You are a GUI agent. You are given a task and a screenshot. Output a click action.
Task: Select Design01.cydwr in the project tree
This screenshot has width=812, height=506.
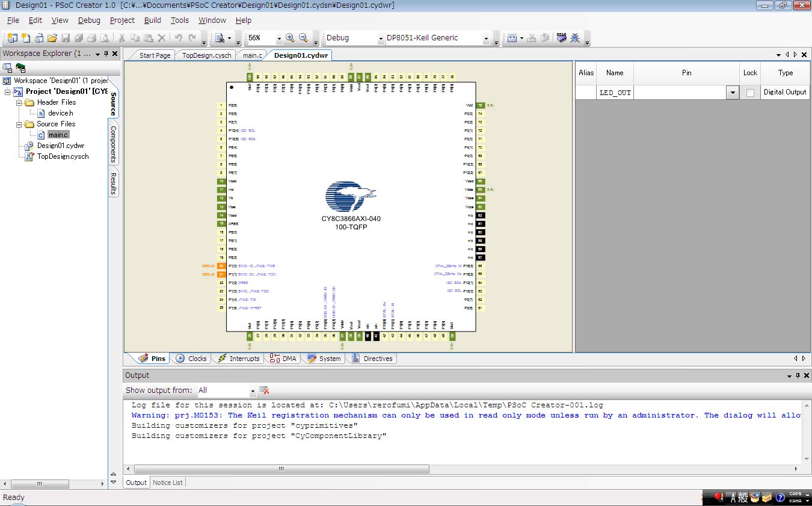61,146
